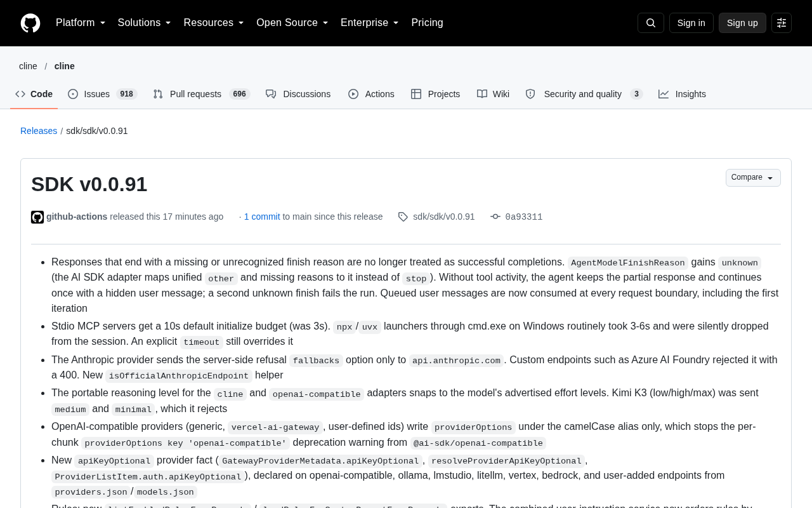Open the github-actions author link
812x508 pixels.
click(77, 217)
